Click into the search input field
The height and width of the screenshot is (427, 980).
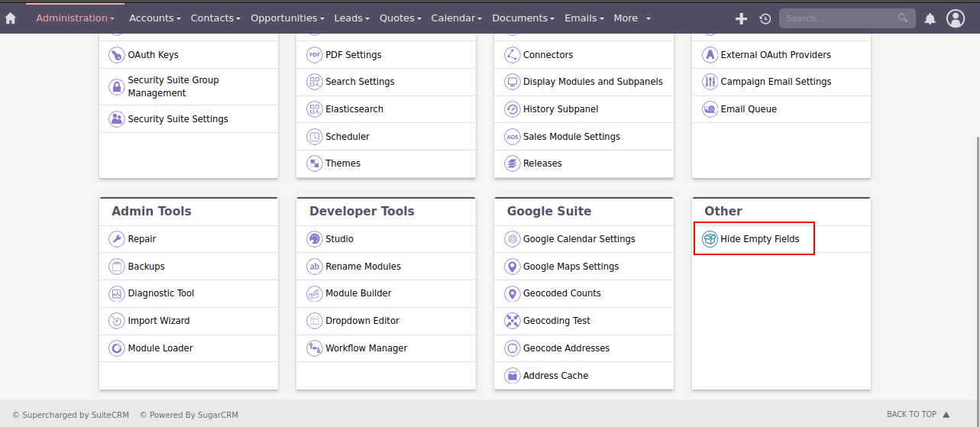(839, 18)
